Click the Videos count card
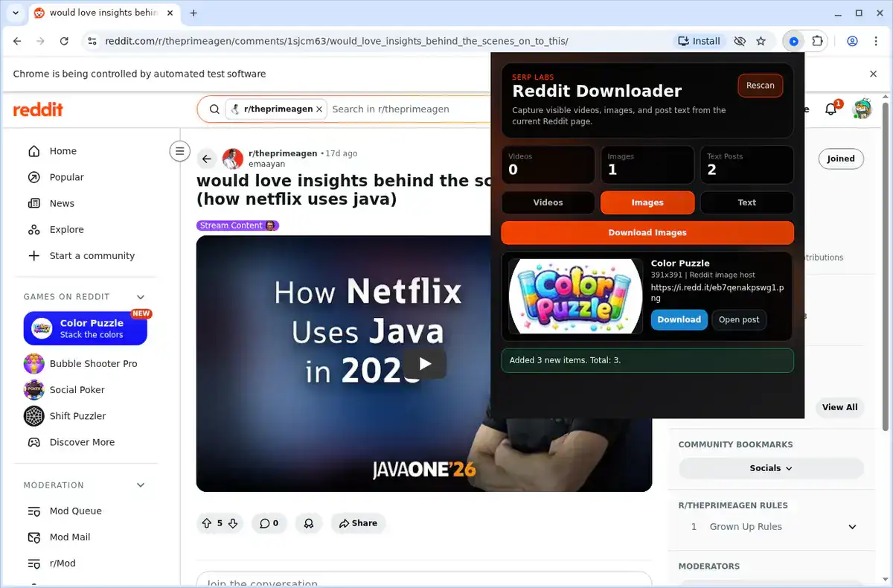The height and width of the screenshot is (588, 893). (x=548, y=164)
